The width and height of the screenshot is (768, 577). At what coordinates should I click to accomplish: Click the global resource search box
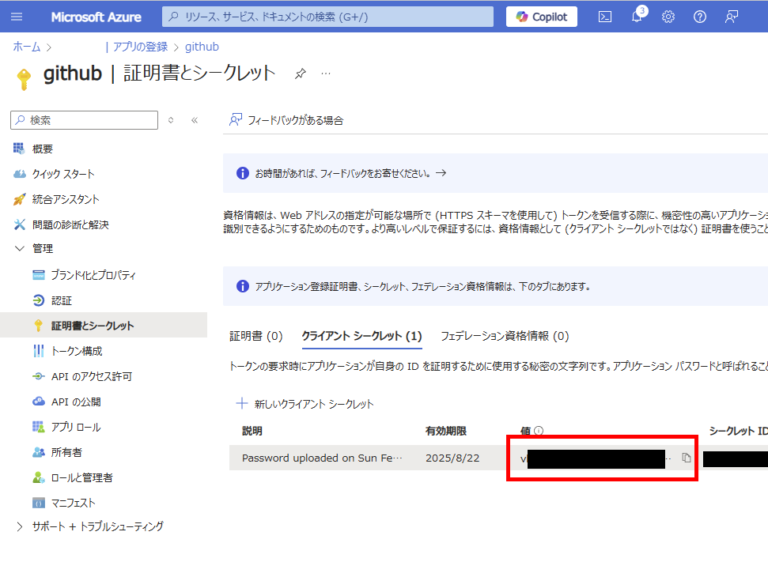(328, 17)
